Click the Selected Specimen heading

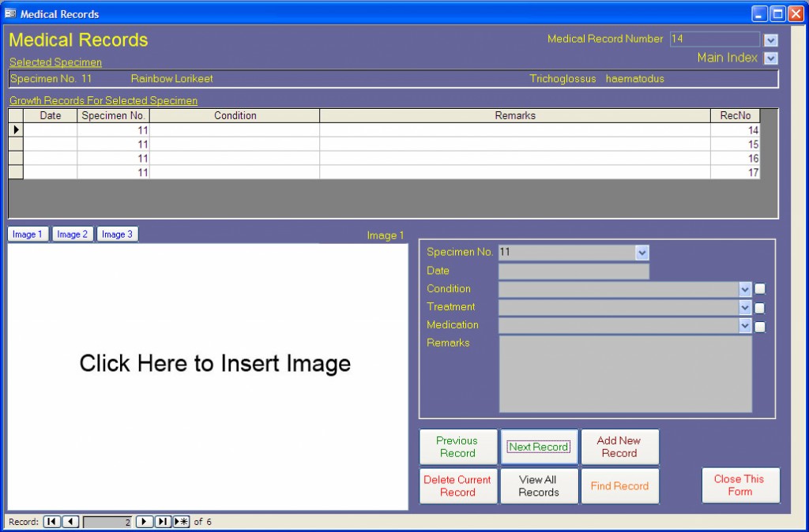pyautogui.click(x=56, y=62)
